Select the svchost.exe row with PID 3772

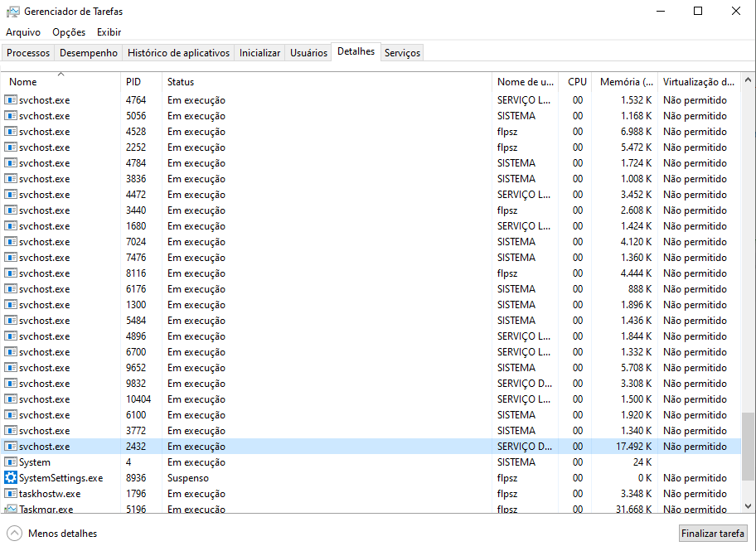click(371, 431)
